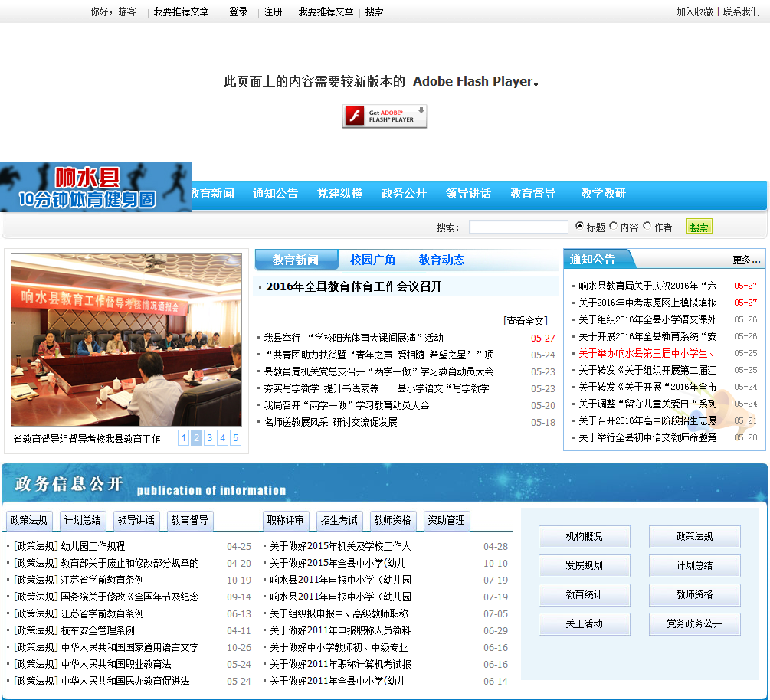
Task: Show slide 2 of the photo slideshow
Action: click(196, 438)
